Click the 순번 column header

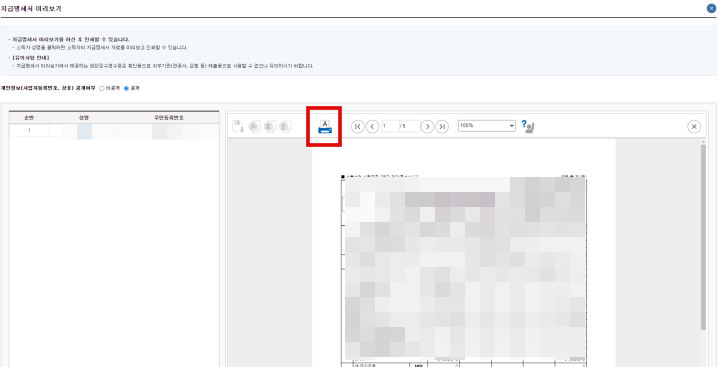(x=29, y=118)
